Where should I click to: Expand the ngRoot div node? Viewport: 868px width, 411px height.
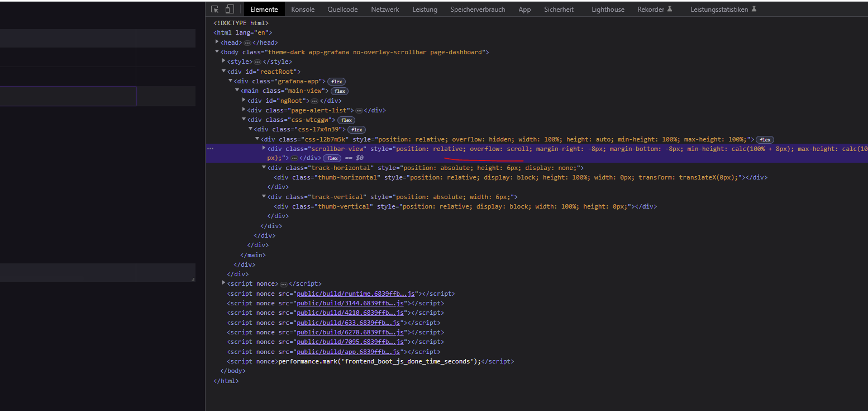point(244,100)
